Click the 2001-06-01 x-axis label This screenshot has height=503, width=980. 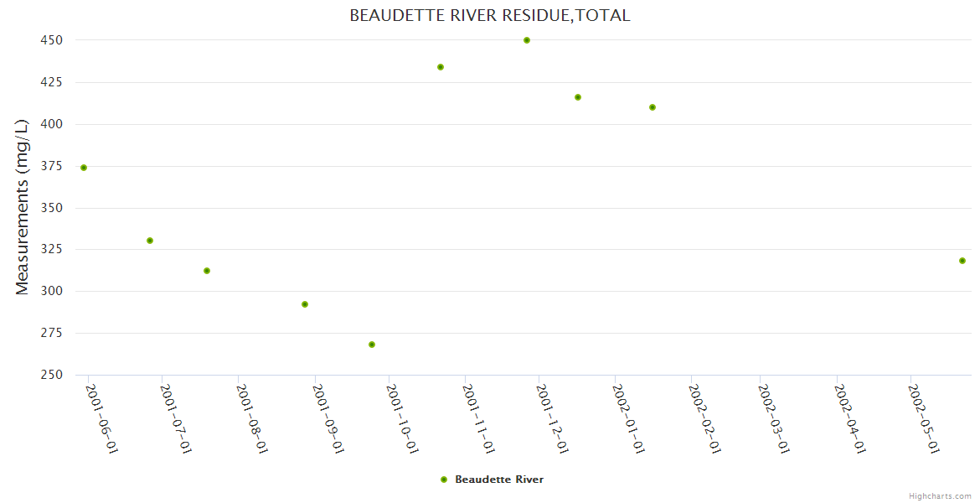click(x=102, y=418)
